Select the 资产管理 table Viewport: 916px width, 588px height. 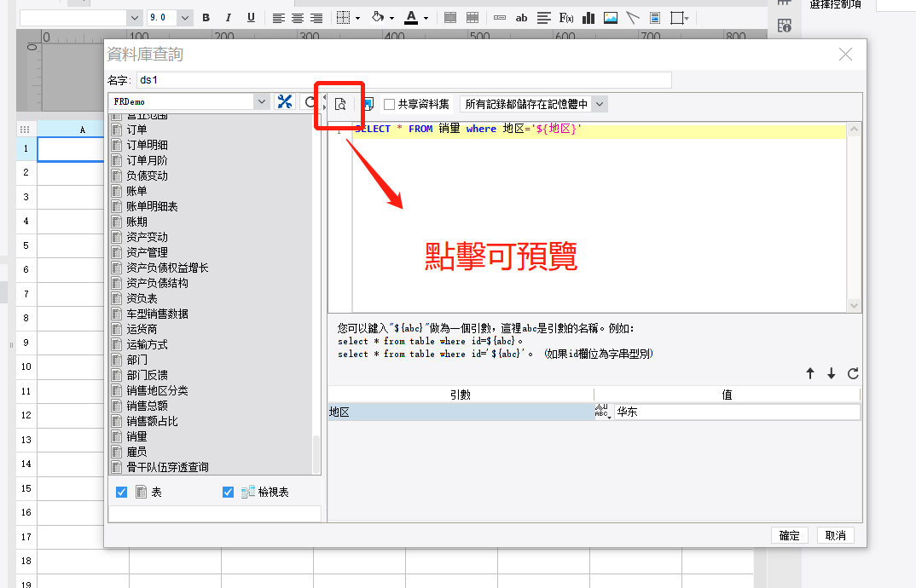coord(148,252)
